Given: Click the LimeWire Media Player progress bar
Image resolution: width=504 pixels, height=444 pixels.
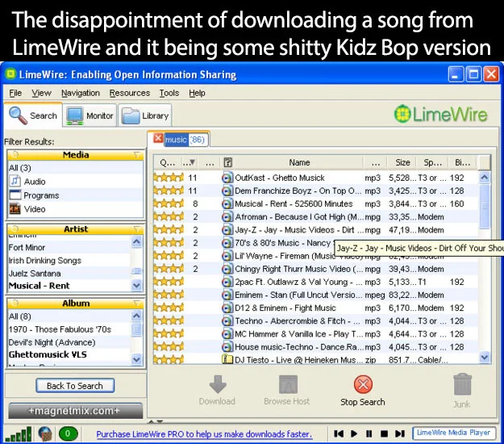Looking at the screenshot, I should (x=454, y=433).
